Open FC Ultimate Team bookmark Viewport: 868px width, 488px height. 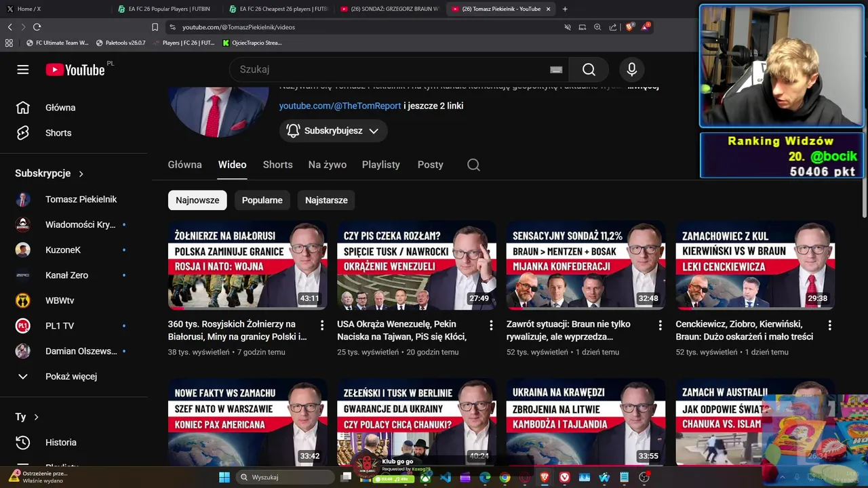click(x=57, y=43)
